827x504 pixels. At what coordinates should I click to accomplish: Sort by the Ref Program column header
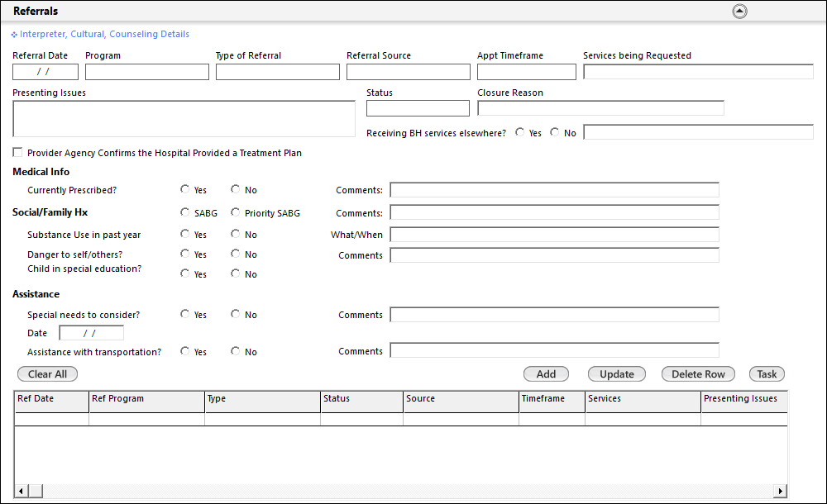pos(146,399)
